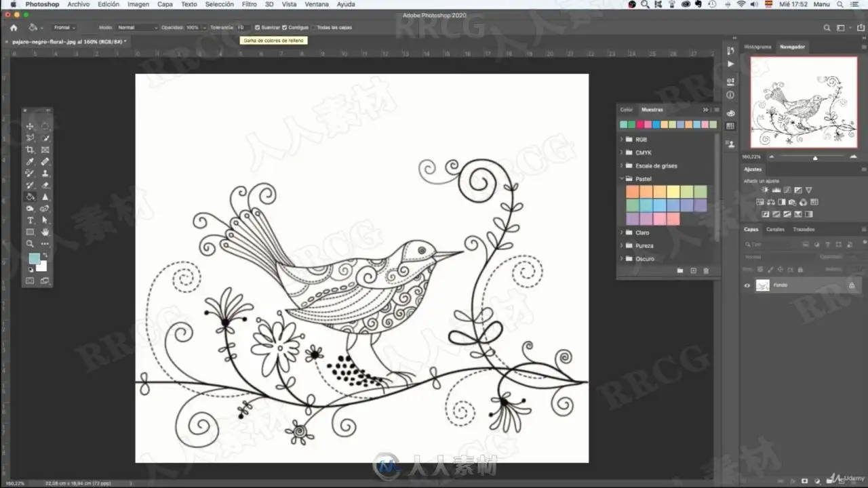
Task: Click the Wi-Fi status icon
Action: pos(741,4)
